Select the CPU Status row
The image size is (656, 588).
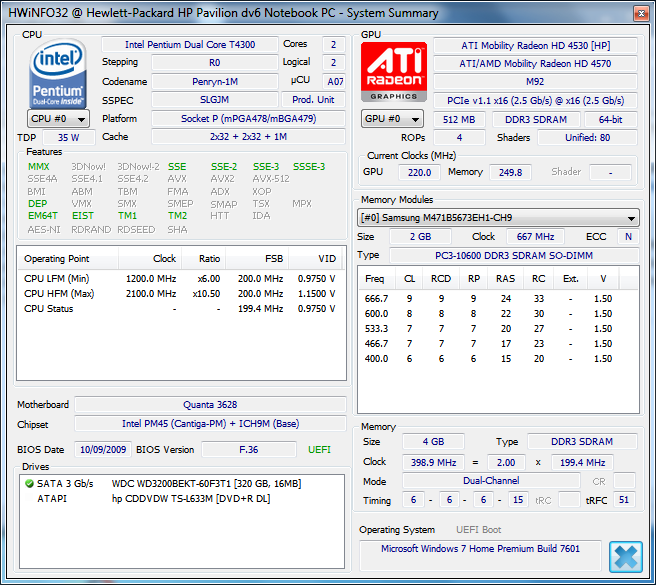click(x=180, y=309)
